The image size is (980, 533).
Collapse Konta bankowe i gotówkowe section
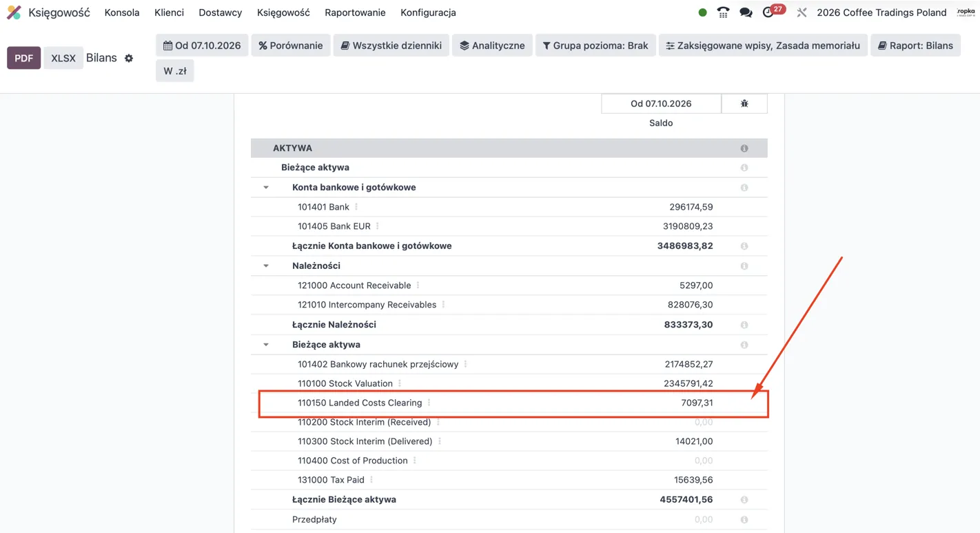click(x=266, y=188)
